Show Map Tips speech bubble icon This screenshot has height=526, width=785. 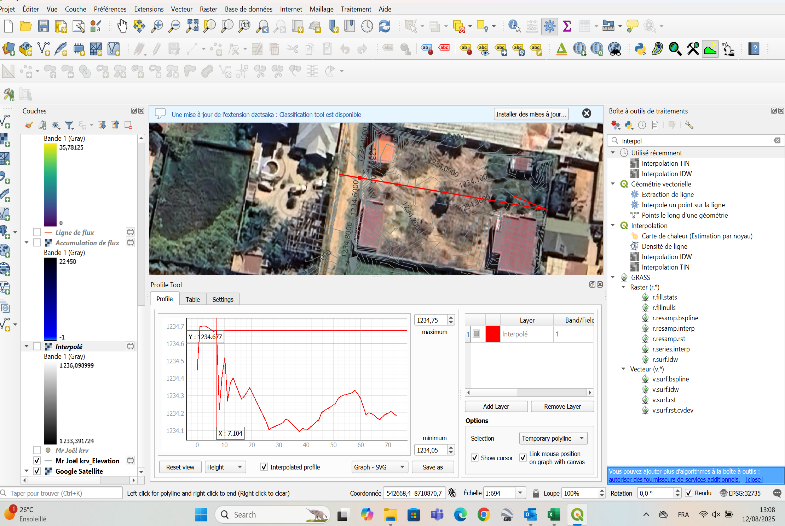(x=632, y=26)
